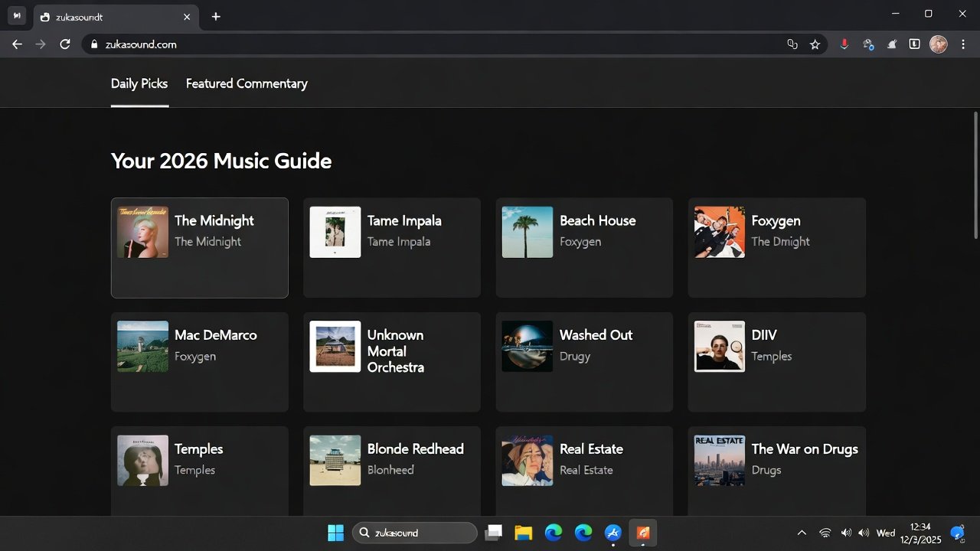Click the red microphone icon in the toolbar
This screenshot has width=980, height=551.
pos(844,44)
